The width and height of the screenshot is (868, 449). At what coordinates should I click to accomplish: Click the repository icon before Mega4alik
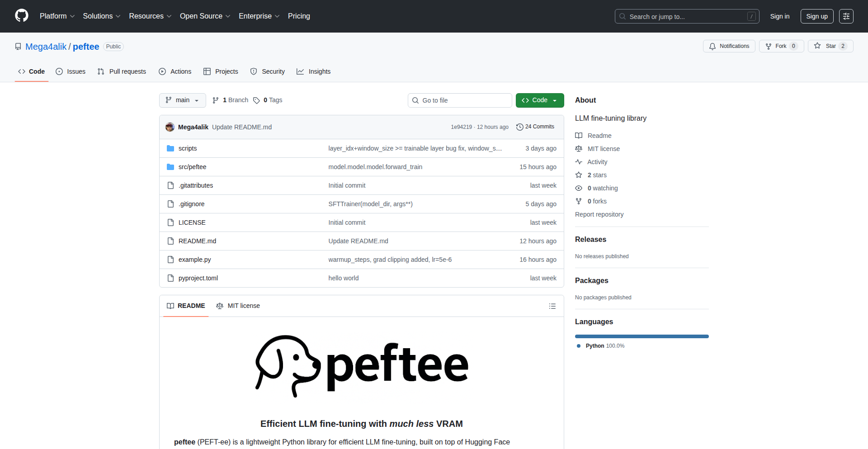(x=18, y=47)
